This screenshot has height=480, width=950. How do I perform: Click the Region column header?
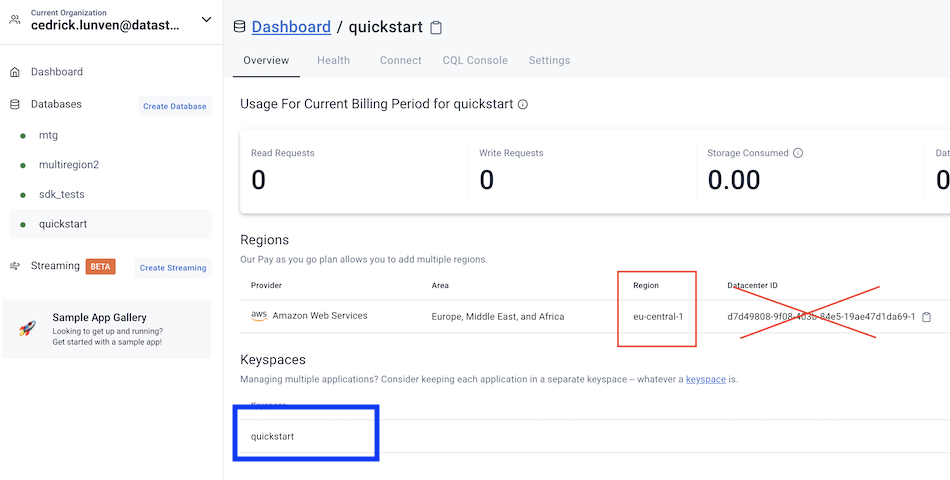(x=646, y=285)
